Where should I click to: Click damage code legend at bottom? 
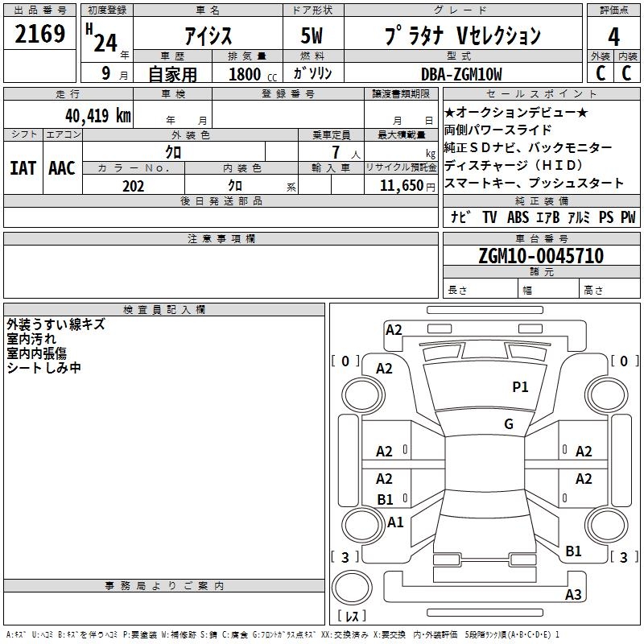click(283, 634)
